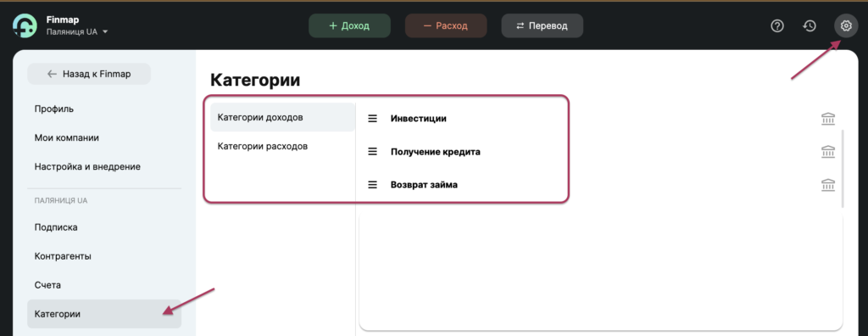Add a new Доход entry
Viewport: 868px width, 336px height.
coord(349,25)
